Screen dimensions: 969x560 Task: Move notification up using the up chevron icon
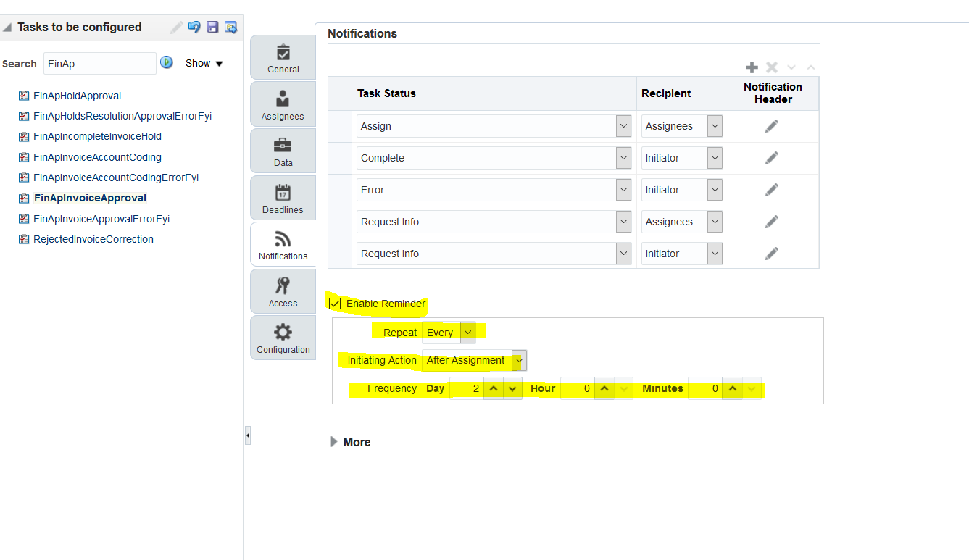(811, 67)
